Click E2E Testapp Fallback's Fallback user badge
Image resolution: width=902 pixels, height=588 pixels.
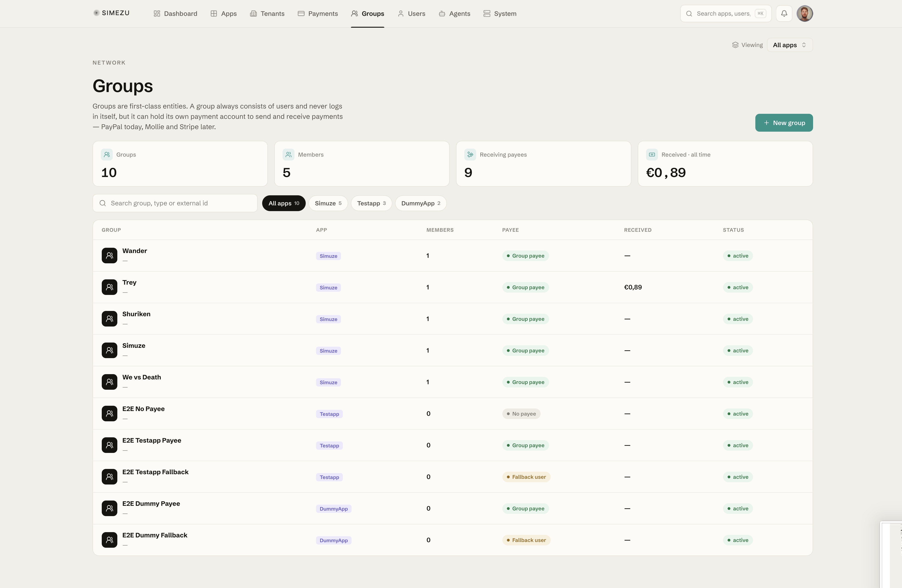tap(526, 477)
